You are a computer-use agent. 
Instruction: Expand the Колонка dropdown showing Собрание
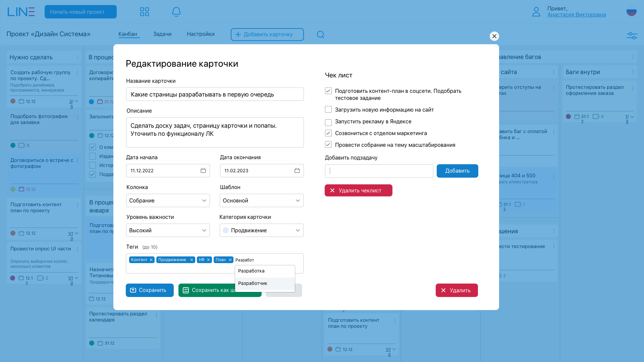click(168, 200)
